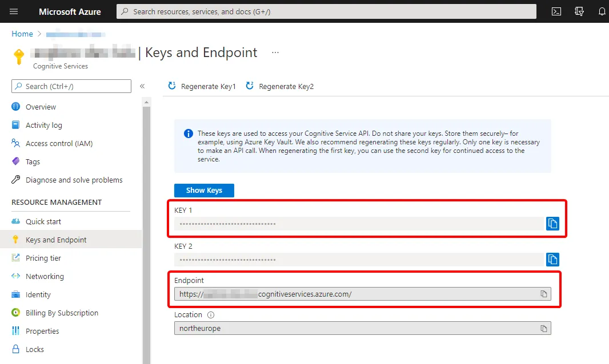Open the notifications bell
Image resolution: width=609 pixels, height=364 pixels.
coord(602,11)
